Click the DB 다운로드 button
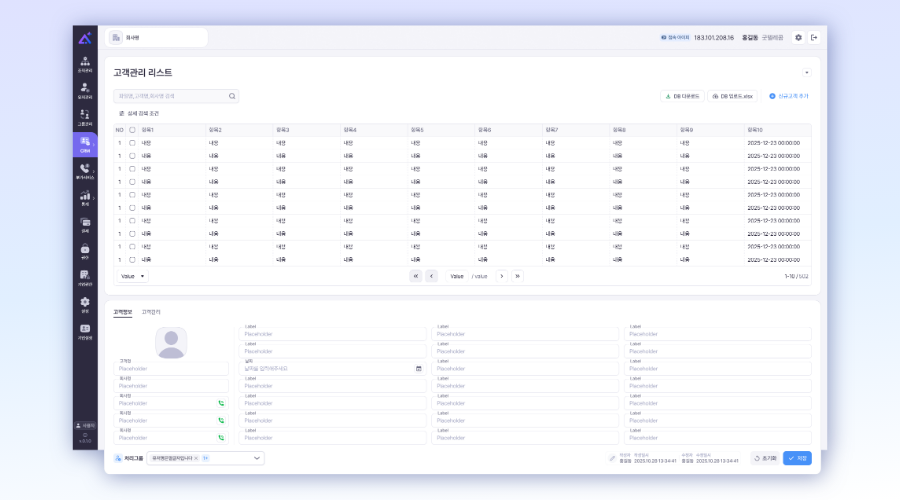The width and height of the screenshot is (900, 500). (x=682, y=96)
